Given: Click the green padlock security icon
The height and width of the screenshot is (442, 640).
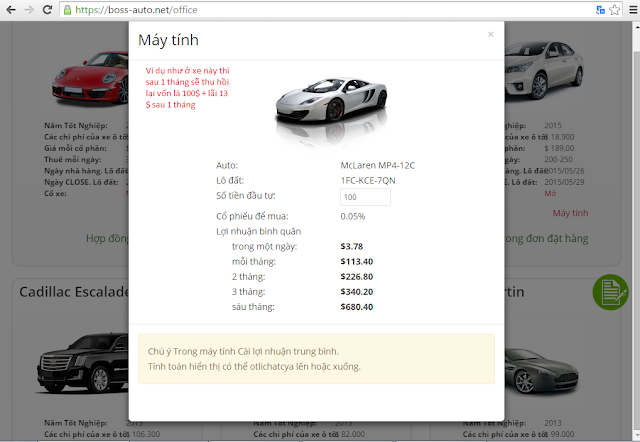Looking at the screenshot, I should click(67, 10).
